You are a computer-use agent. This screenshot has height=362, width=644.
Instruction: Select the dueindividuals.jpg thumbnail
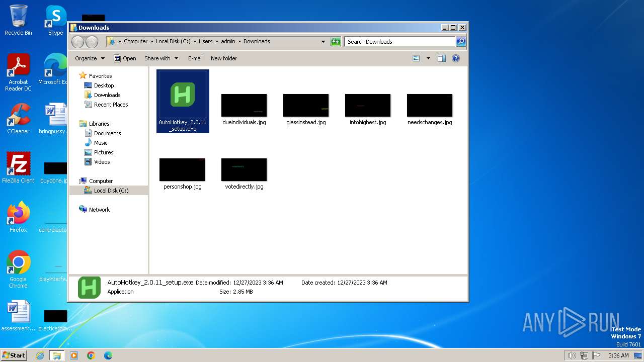[244, 105]
